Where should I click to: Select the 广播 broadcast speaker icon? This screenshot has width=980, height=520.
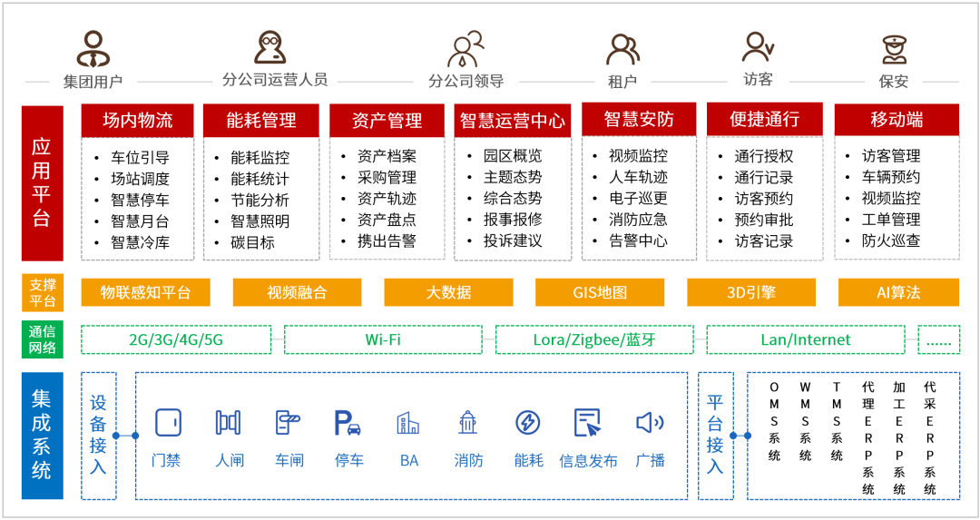tap(650, 423)
